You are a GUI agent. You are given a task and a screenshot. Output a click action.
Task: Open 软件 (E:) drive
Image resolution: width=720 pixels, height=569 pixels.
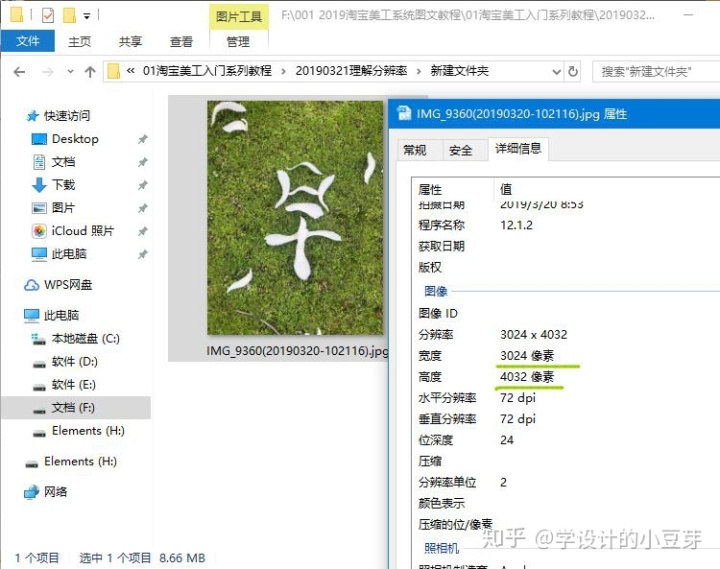73,384
